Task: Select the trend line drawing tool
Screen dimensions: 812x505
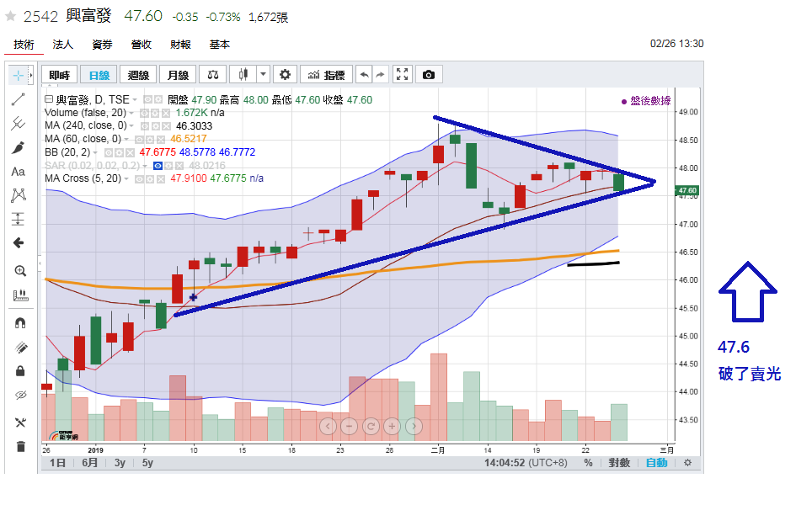Action: point(19,98)
